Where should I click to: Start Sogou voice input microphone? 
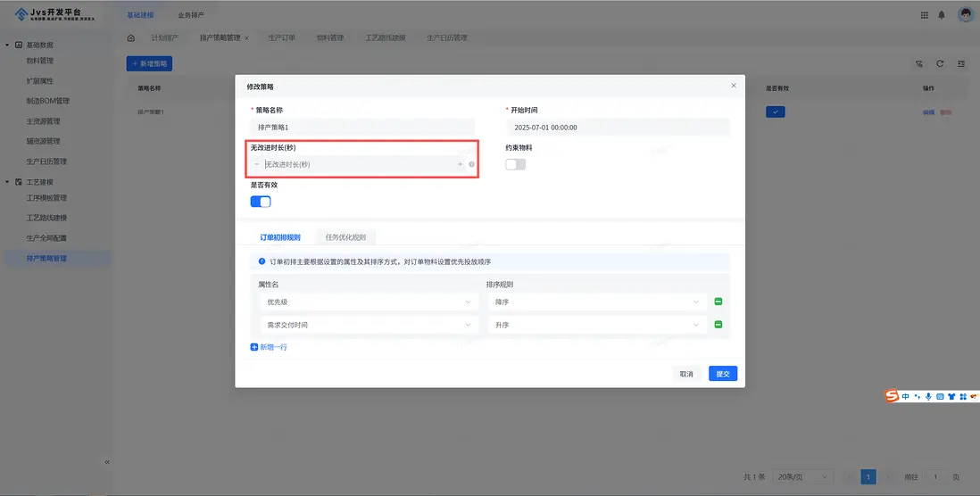929,397
